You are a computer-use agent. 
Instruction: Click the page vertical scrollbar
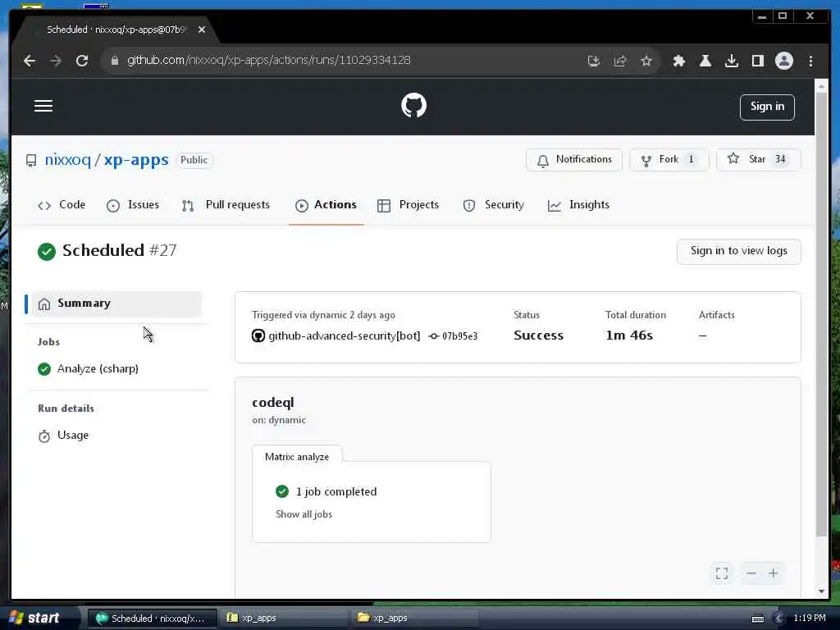tap(821, 314)
